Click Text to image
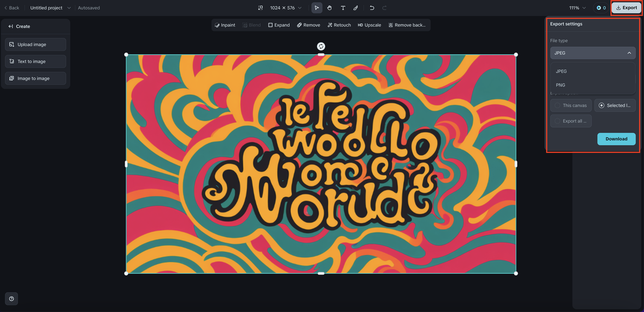Viewport: 644px width, 312px height. coord(35,61)
